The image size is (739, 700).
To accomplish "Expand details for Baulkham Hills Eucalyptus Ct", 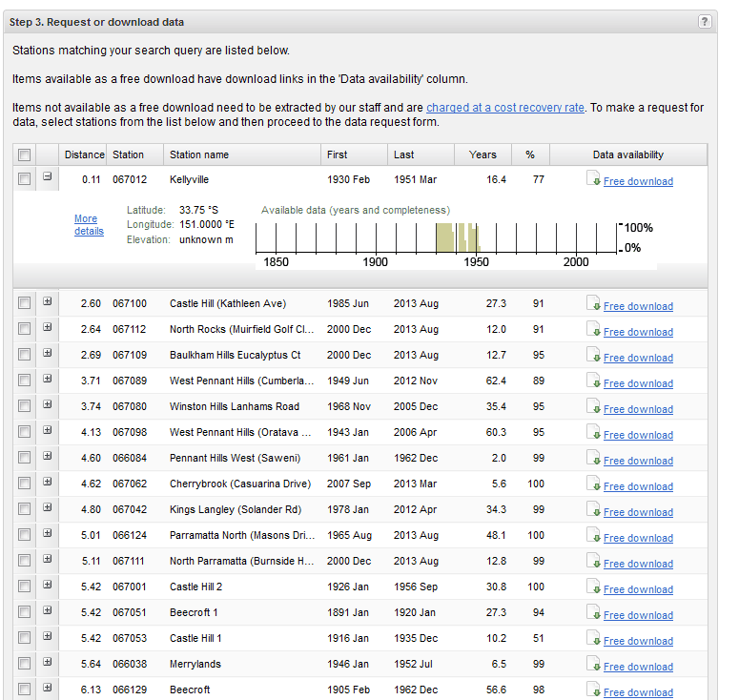I will click(x=47, y=354).
